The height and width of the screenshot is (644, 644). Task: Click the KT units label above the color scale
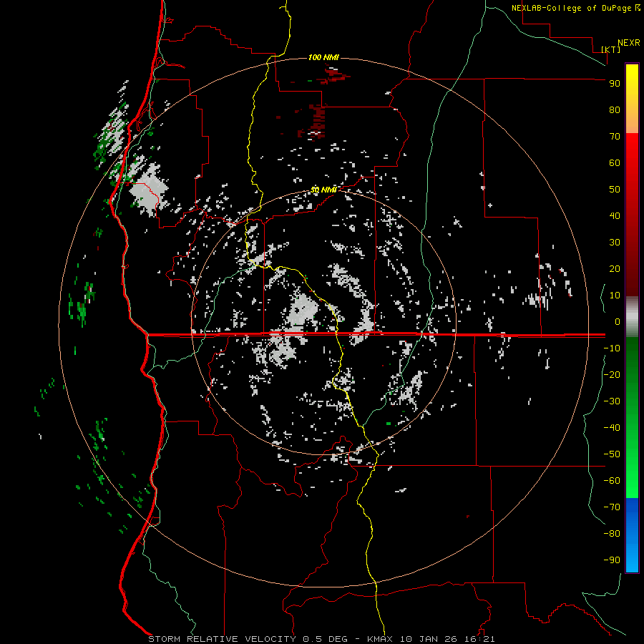pyautogui.click(x=611, y=49)
